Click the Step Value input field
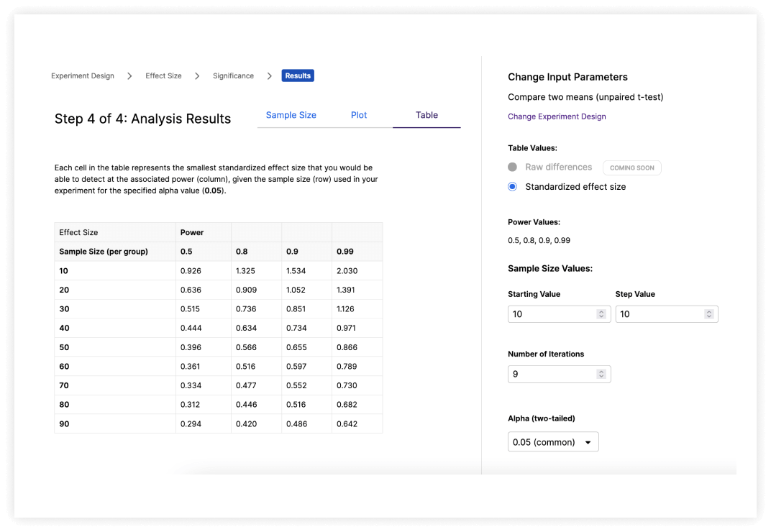The width and height of the screenshot is (771, 532). [658, 314]
